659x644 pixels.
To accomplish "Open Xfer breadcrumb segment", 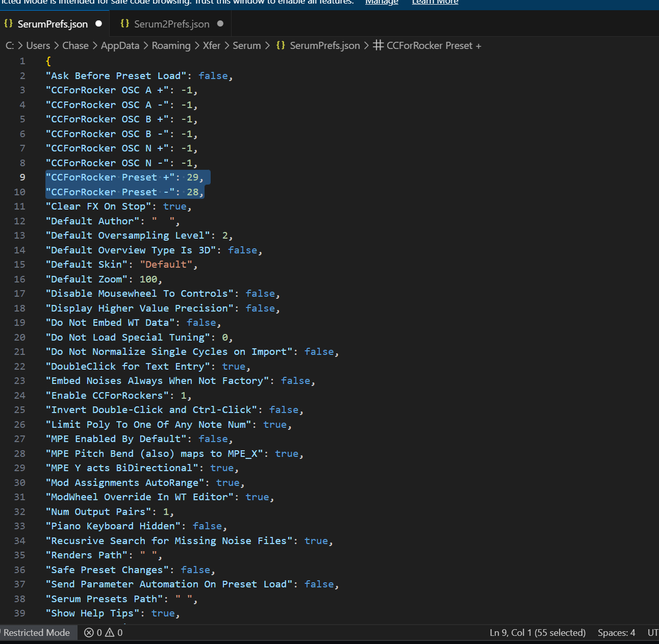I will pyautogui.click(x=212, y=45).
